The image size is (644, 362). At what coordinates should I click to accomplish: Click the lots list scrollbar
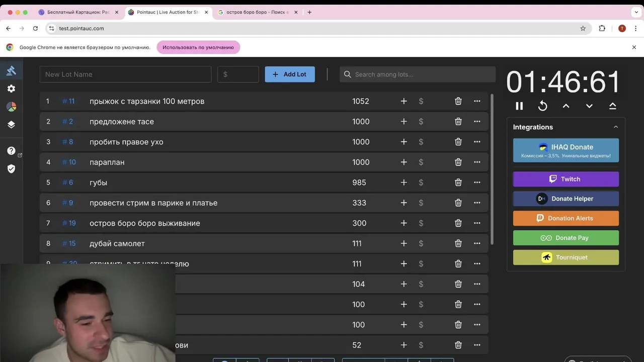pyautogui.click(x=492, y=168)
